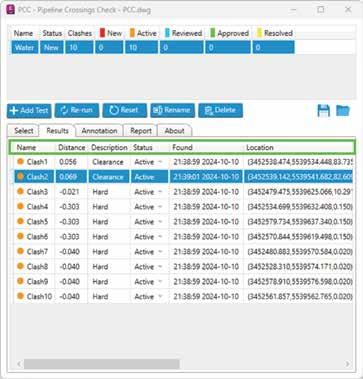363x379 pixels.
Task: Open the Status dropdown for Clash4
Action: tap(160, 207)
